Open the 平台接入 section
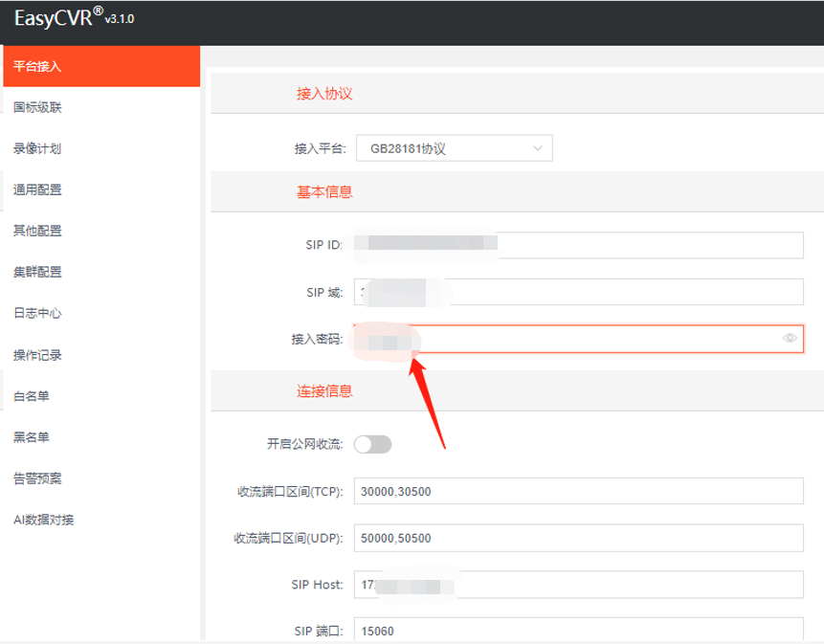This screenshot has height=644, width=824. [35, 66]
